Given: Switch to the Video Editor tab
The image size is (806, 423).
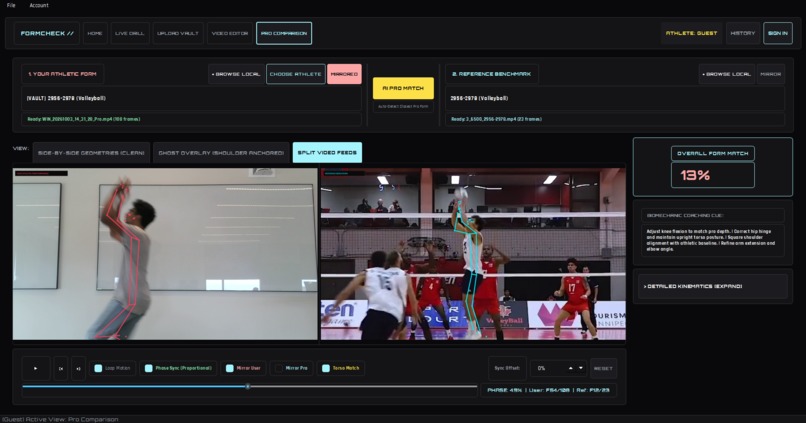Looking at the screenshot, I should 230,33.
